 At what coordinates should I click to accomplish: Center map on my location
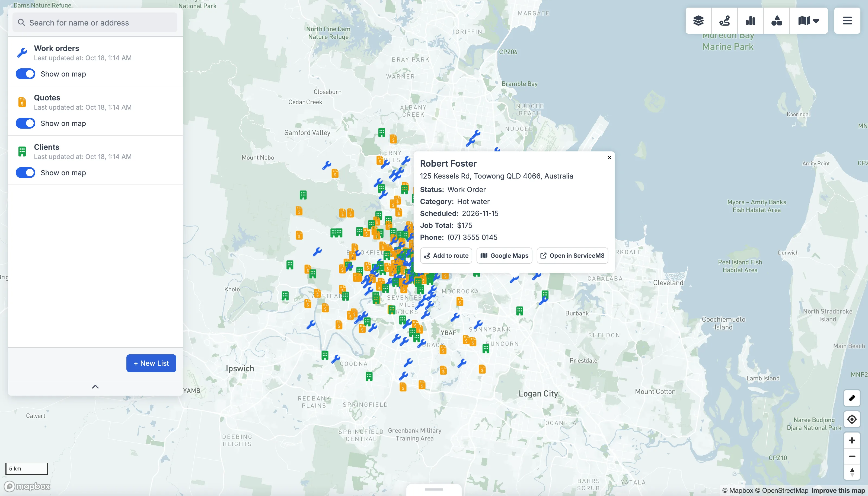tap(852, 419)
